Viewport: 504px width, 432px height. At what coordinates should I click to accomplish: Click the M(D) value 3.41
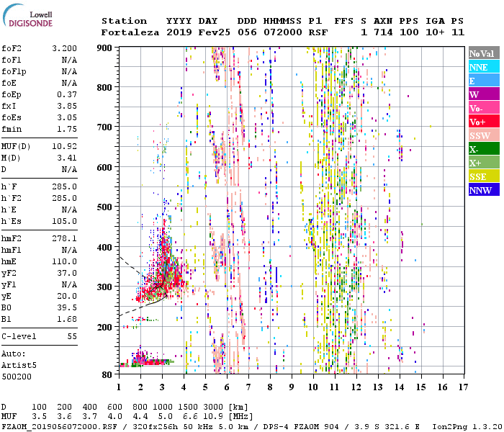pos(67,158)
